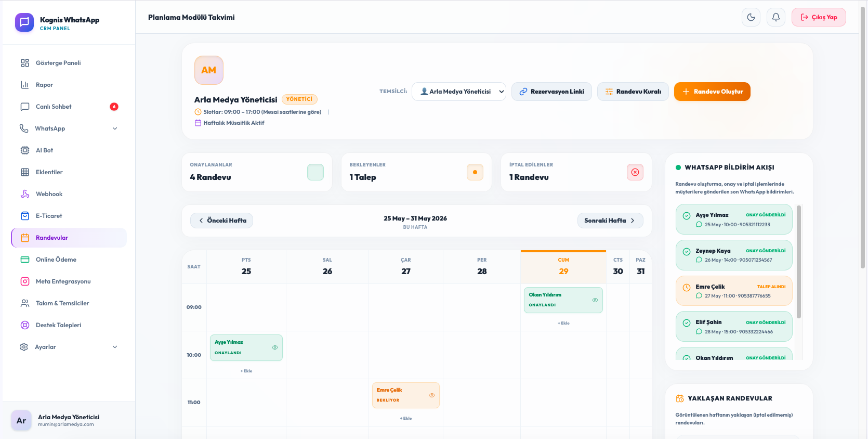Image resolution: width=868 pixels, height=439 pixels.
Task: Open E-Ticaret shopping bag icon
Action: click(25, 216)
